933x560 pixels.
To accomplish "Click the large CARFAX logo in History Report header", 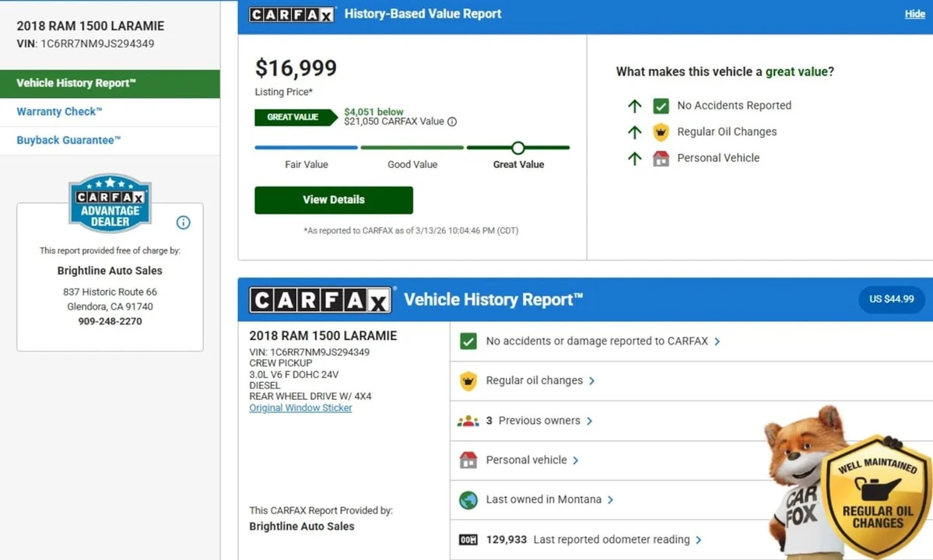I will tap(320, 300).
